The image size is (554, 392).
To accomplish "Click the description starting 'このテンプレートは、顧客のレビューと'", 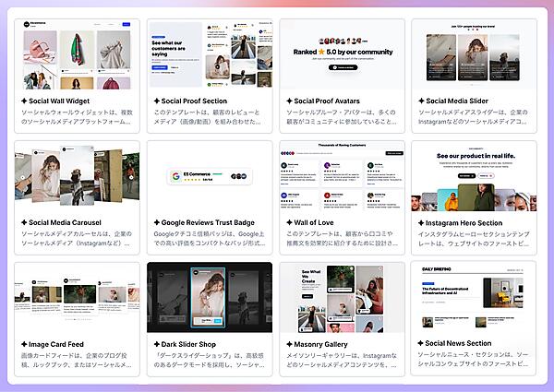I will [208, 117].
